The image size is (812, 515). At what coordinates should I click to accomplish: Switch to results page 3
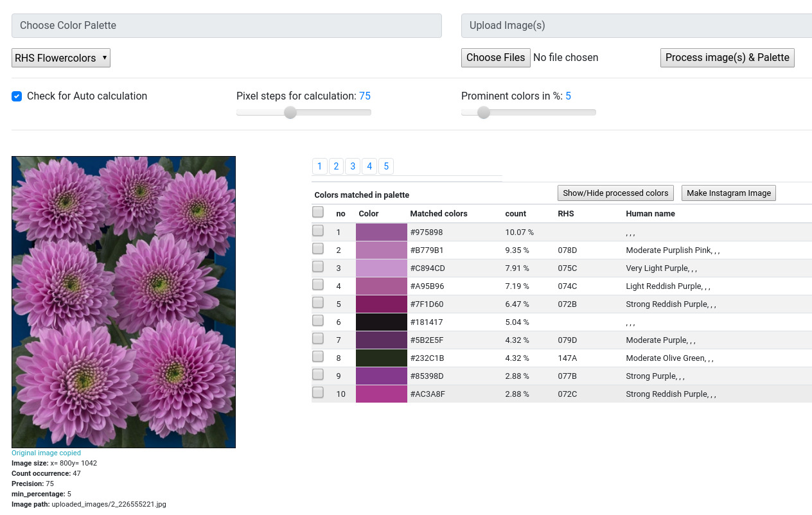[353, 166]
